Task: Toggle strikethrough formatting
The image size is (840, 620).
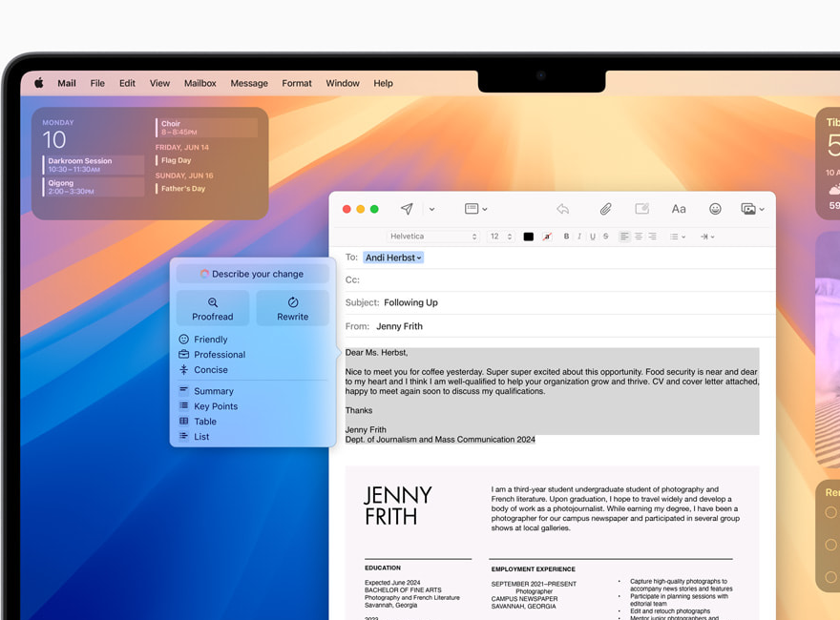Action: [605, 237]
